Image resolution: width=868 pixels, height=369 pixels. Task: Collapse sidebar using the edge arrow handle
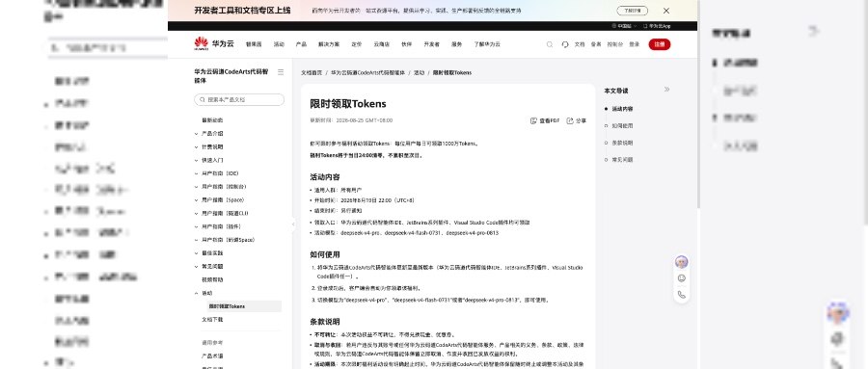293,224
